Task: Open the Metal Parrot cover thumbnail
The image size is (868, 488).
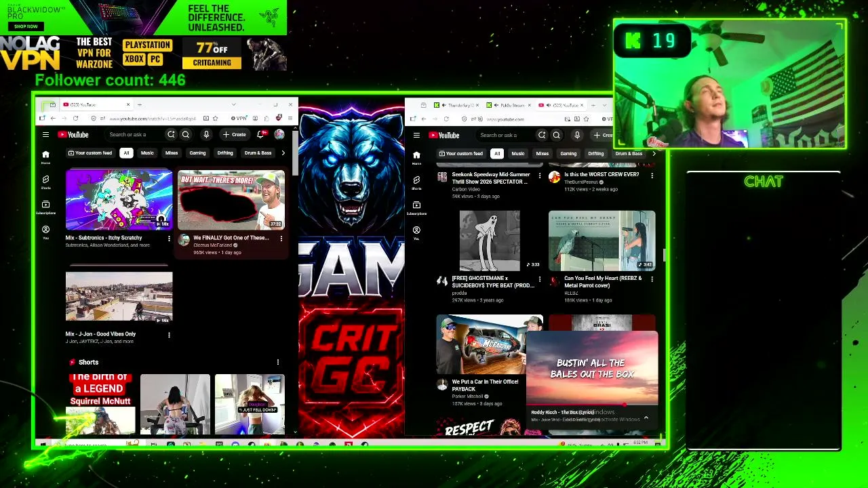Action: (x=602, y=241)
